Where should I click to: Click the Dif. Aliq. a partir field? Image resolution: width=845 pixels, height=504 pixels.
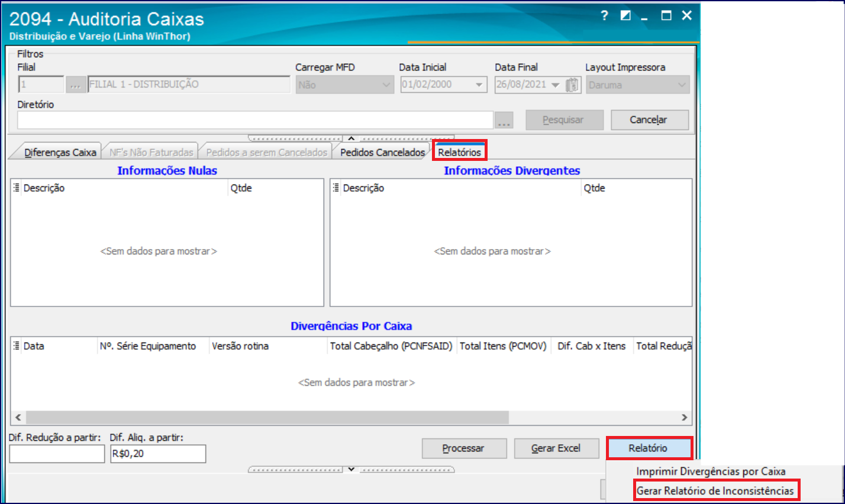(158, 454)
